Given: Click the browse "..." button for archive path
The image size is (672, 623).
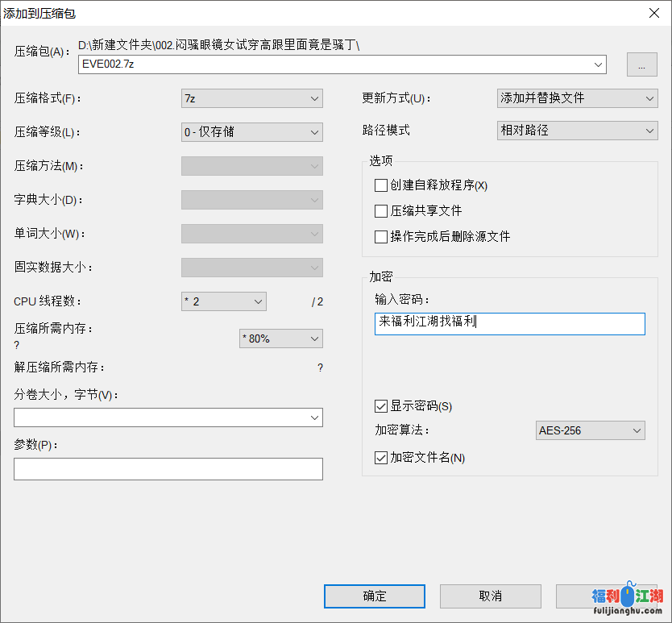Looking at the screenshot, I should (641, 65).
